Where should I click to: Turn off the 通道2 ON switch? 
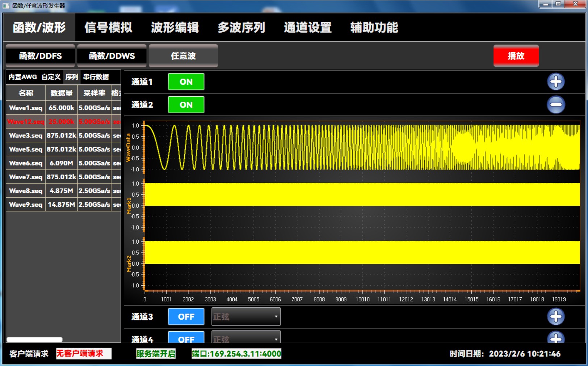[186, 105]
